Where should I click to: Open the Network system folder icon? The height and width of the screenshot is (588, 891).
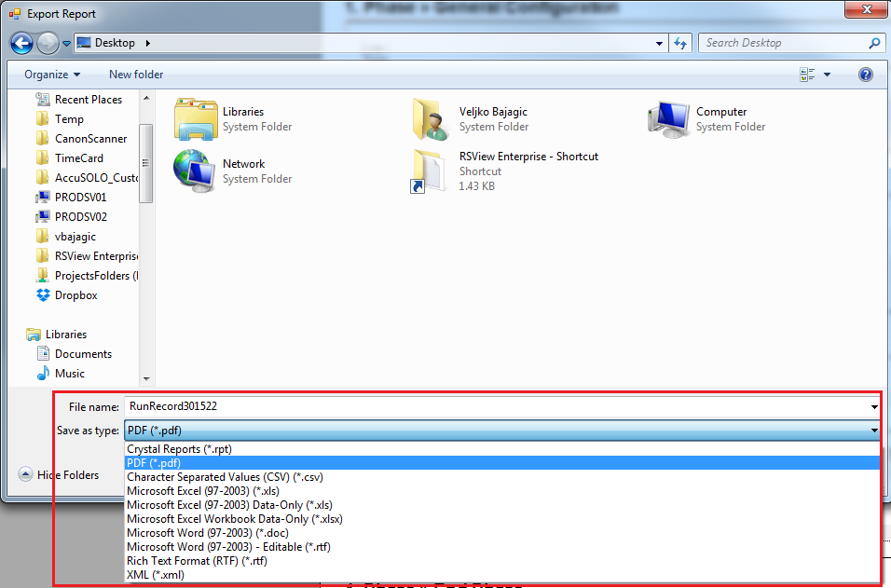click(196, 171)
